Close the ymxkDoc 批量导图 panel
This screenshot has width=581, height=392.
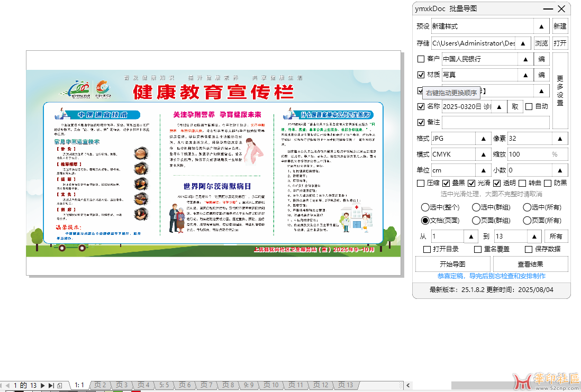point(561,9)
